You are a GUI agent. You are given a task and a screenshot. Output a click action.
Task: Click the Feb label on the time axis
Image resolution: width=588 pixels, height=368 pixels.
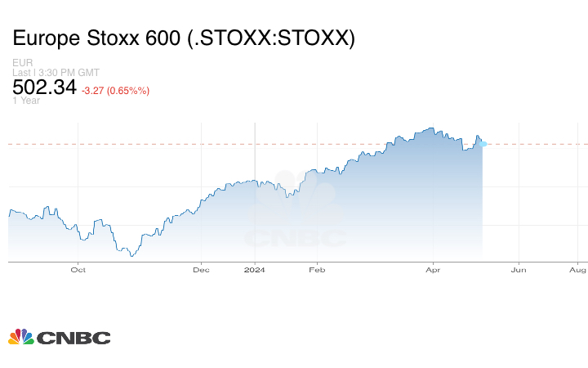317,269
